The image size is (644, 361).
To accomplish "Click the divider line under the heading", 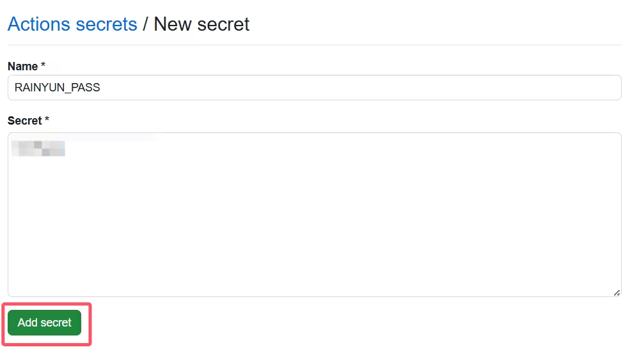I will pos(314,45).
